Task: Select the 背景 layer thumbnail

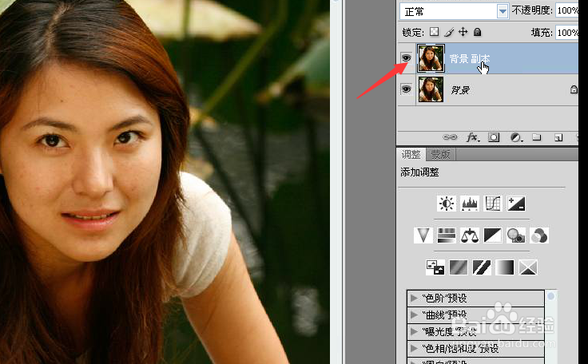Action: point(431,89)
